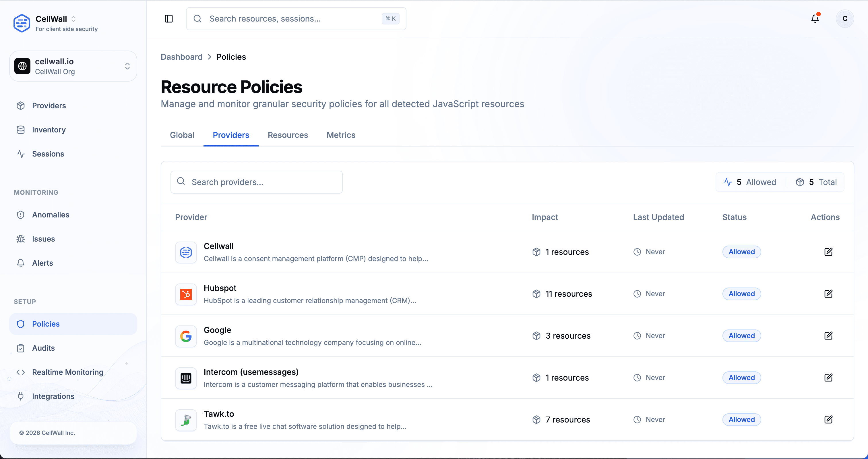Click the Cellwall provider logo
The width and height of the screenshot is (868, 459).
click(186, 252)
